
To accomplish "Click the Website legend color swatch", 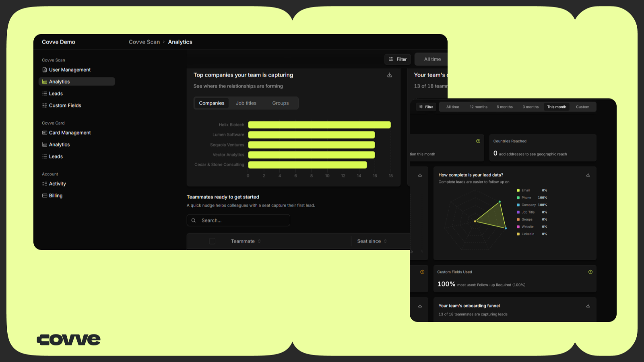I will (518, 227).
